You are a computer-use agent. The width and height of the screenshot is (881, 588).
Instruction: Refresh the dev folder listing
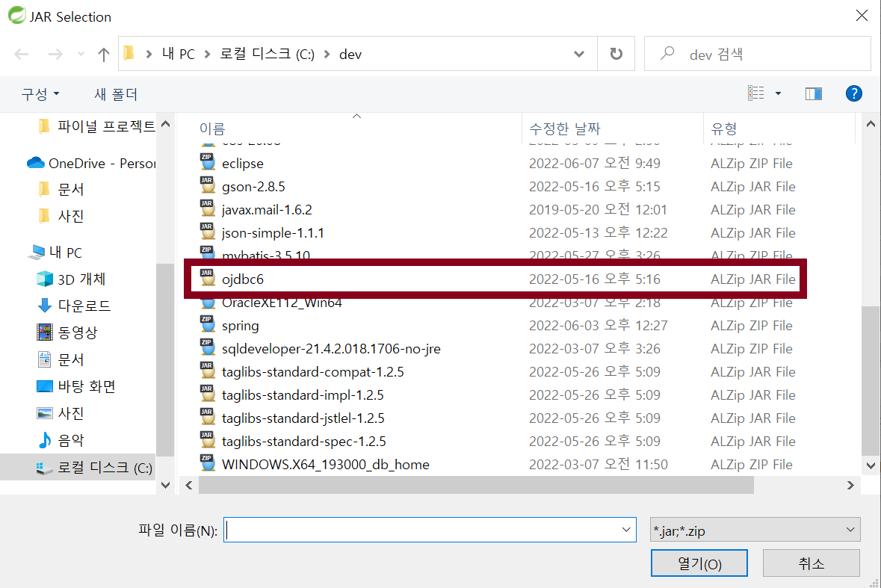pyautogui.click(x=616, y=54)
